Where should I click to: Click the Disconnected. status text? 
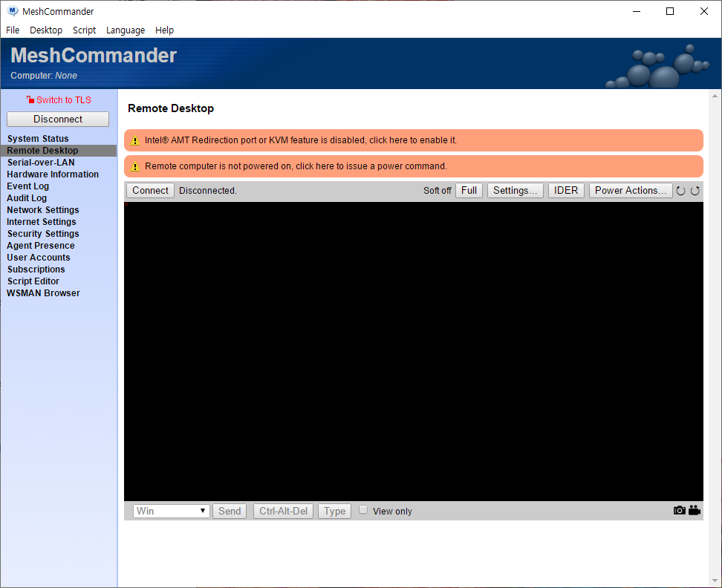(x=208, y=191)
